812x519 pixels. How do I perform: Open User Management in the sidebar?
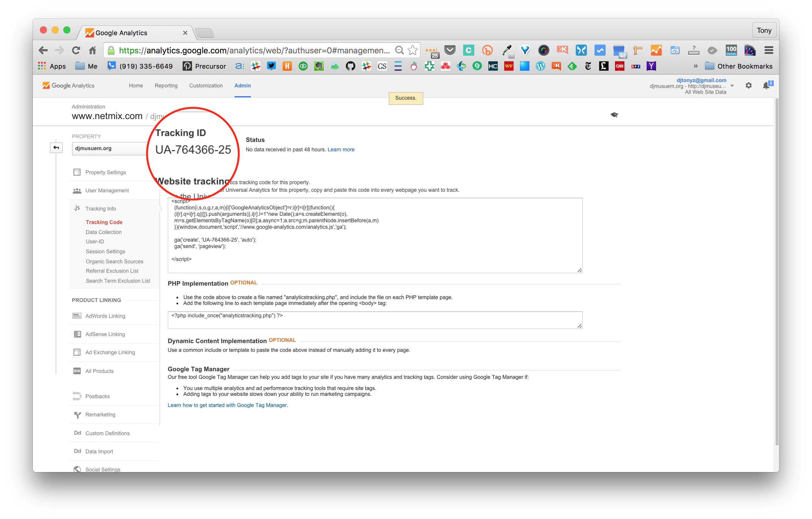point(107,191)
